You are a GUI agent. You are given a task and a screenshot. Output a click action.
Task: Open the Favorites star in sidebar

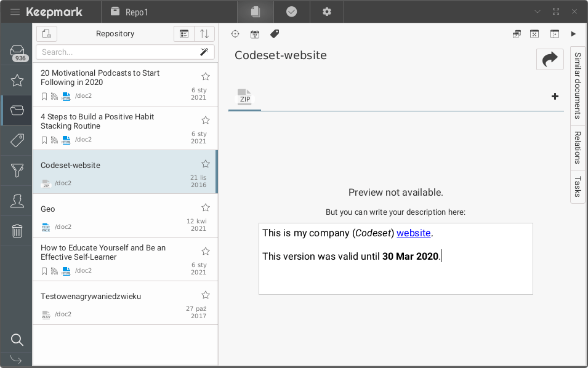point(17,81)
